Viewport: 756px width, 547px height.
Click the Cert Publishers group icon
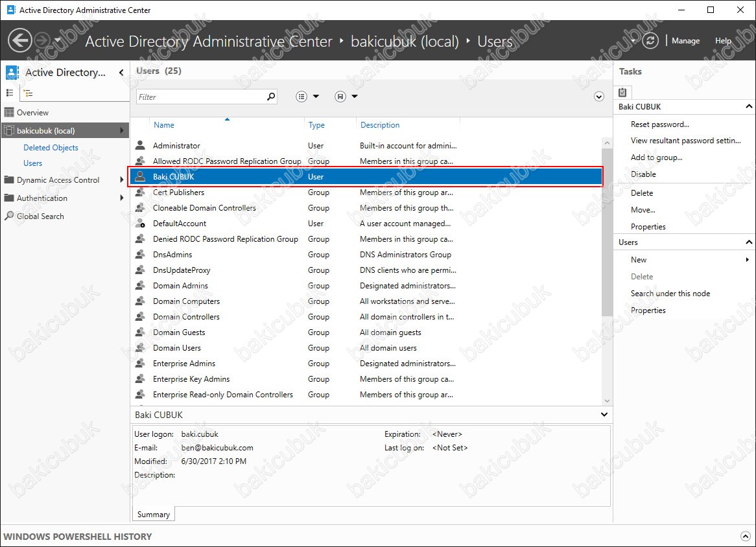140,192
